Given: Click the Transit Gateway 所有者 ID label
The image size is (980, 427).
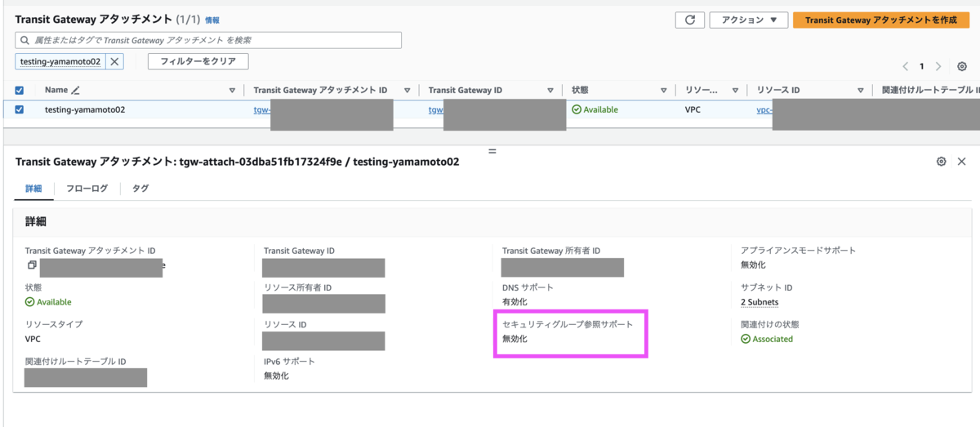Looking at the screenshot, I should click(x=551, y=251).
